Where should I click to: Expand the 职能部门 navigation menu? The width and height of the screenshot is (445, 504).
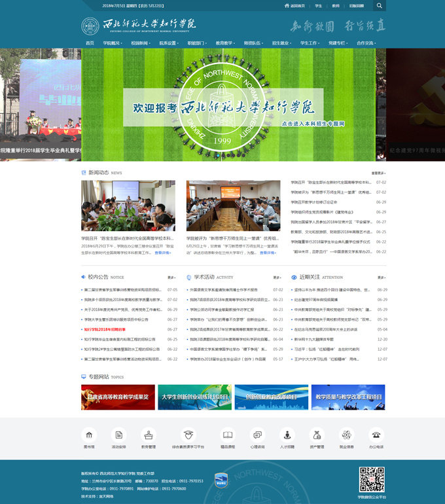click(x=197, y=43)
